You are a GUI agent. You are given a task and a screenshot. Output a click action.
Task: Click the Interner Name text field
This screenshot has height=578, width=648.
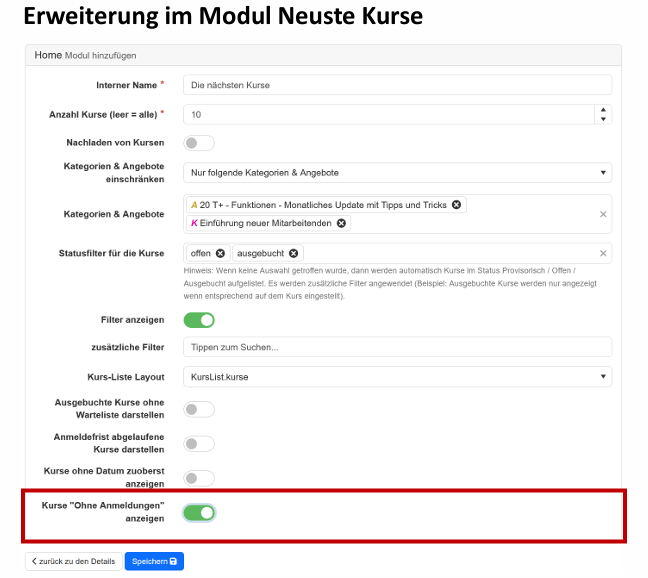pos(397,85)
